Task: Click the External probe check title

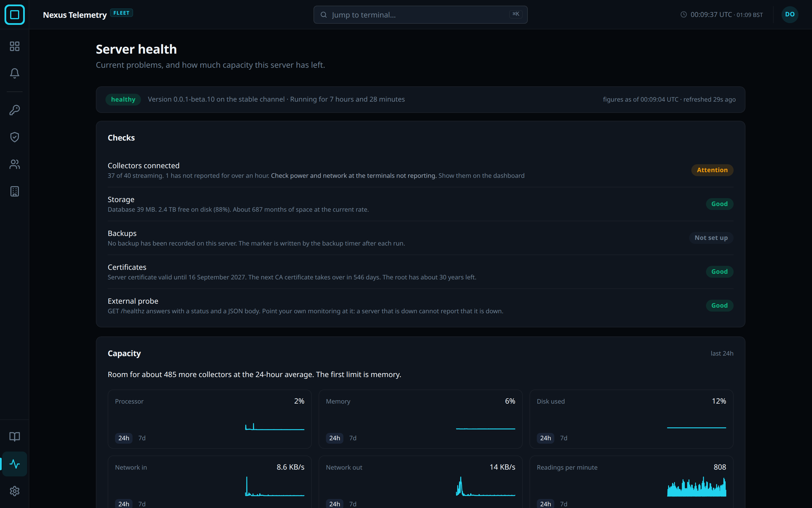Action: (133, 301)
